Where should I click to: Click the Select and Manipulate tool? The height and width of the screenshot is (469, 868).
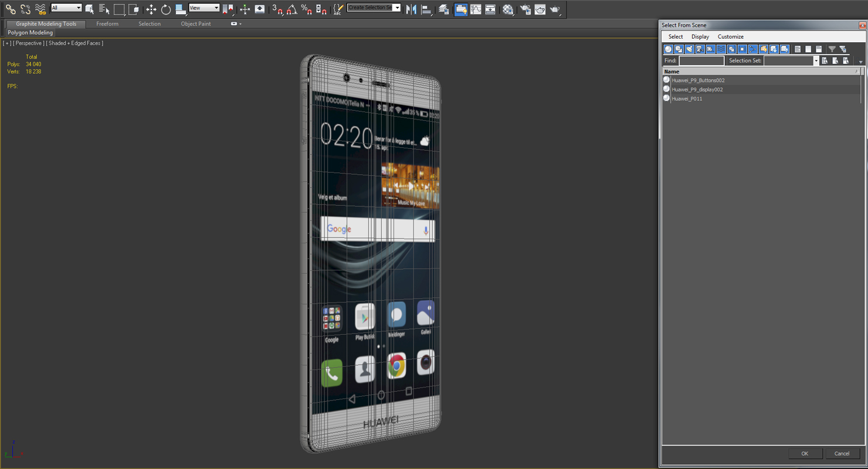point(245,9)
